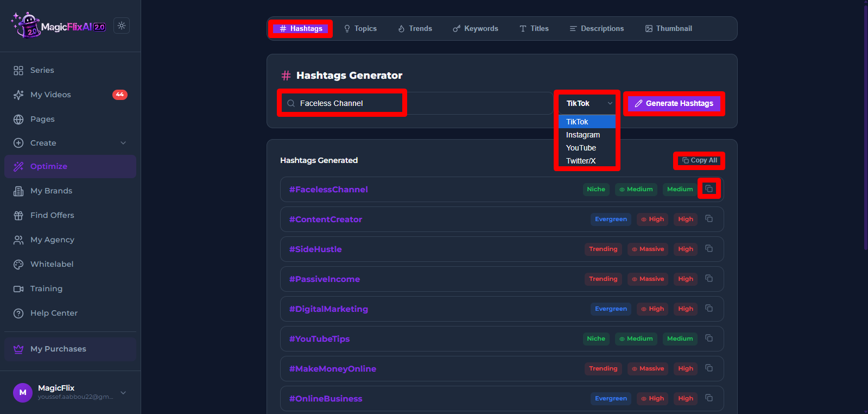
Task: Copy the #DigitalMarketing hashtag
Action: 709,308
